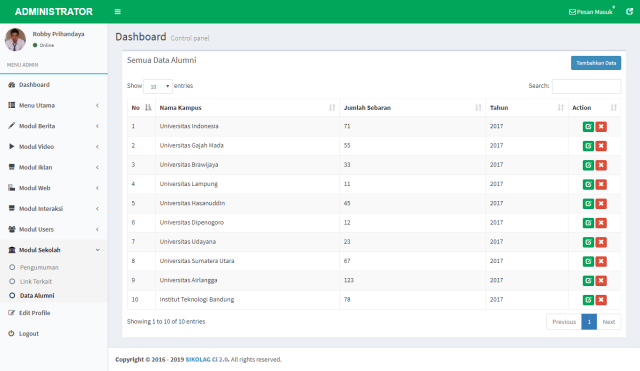Go to Next page in pagination
This screenshot has height=371, width=640.
click(609, 322)
